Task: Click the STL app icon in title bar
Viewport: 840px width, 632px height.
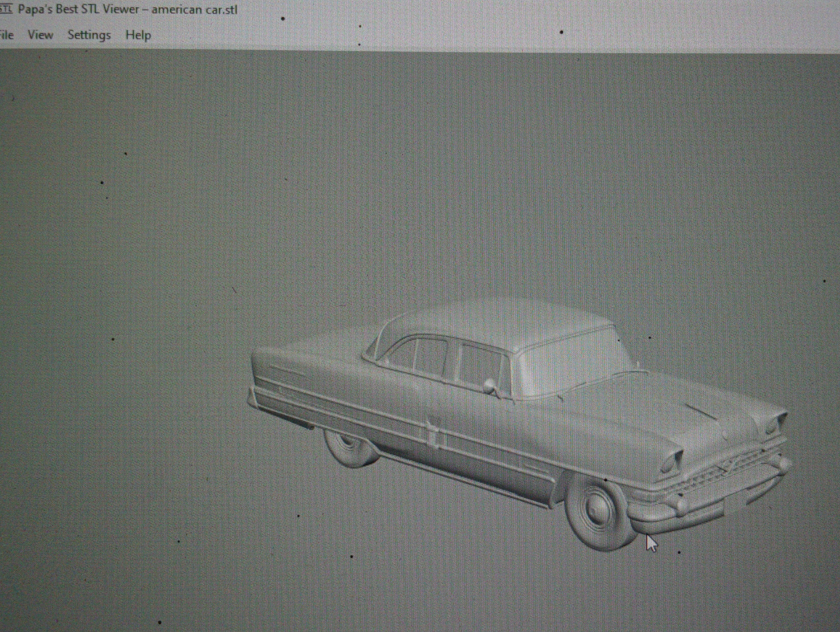Action: pyautogui.click(x=5, y=9)
